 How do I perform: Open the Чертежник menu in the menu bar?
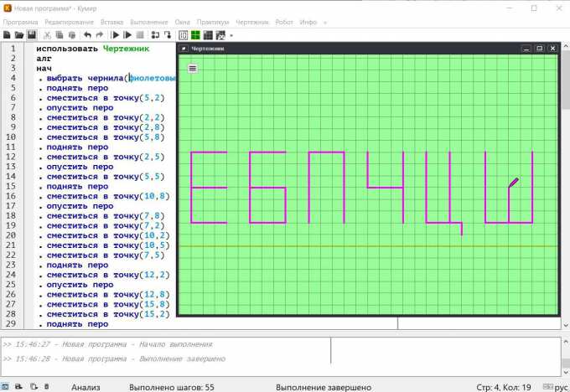click(254, 21)
